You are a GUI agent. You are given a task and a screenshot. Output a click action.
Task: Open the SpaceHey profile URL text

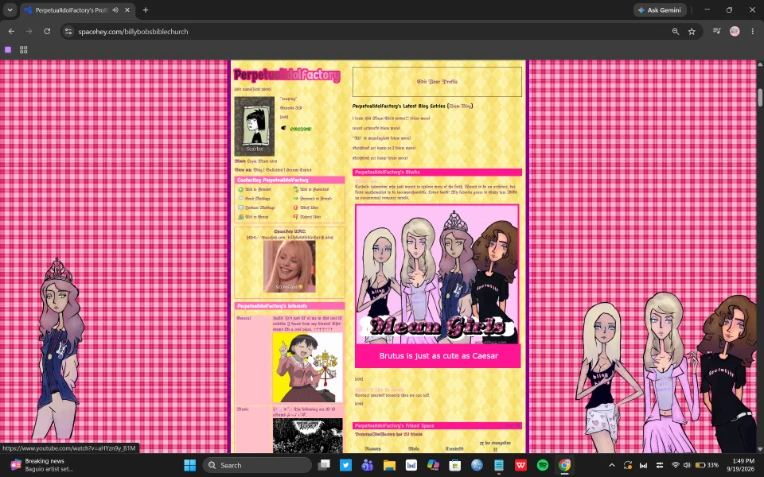[290, 237]
